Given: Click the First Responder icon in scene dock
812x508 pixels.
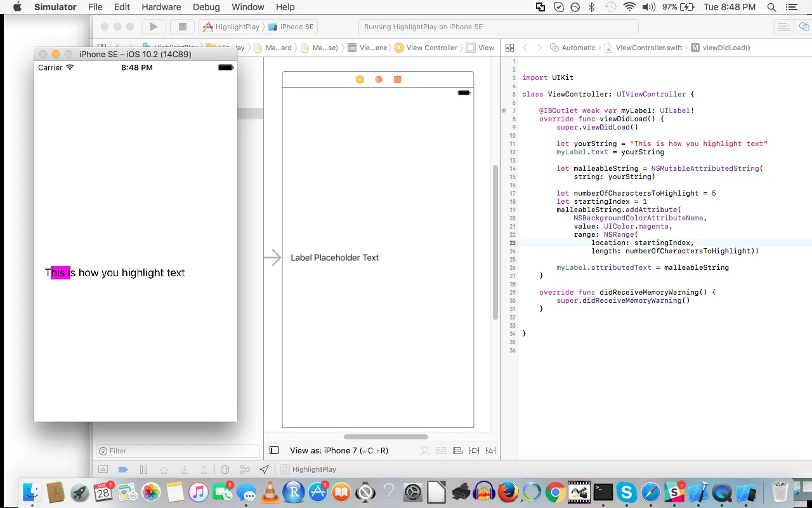Looking at the screenshot, I should (x=379, y=79).
